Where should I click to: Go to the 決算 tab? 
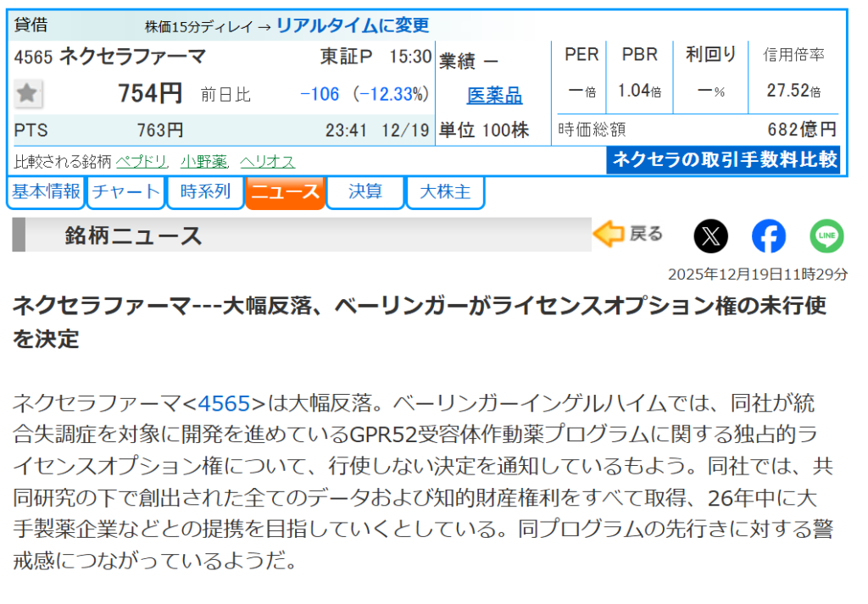365,192
